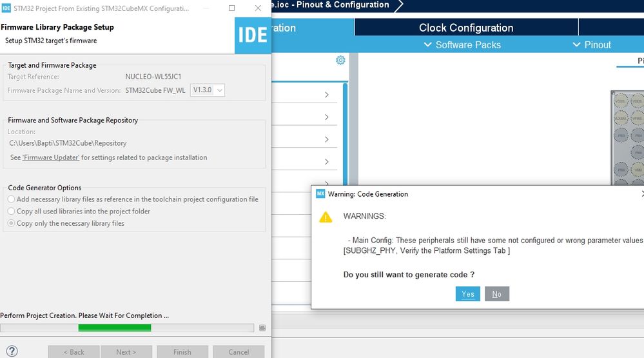
Task: Expand the Software Packs menu
Action: tap(462, 45)
